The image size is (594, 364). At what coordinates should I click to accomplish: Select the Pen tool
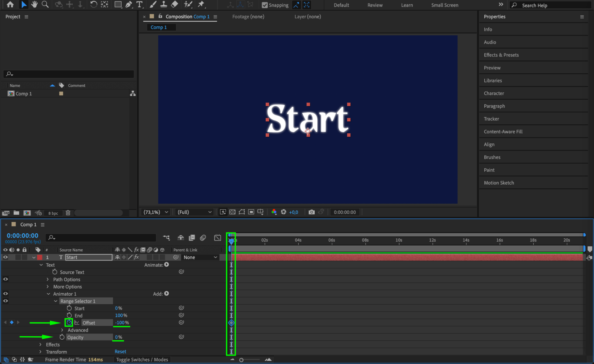(129, 4)
